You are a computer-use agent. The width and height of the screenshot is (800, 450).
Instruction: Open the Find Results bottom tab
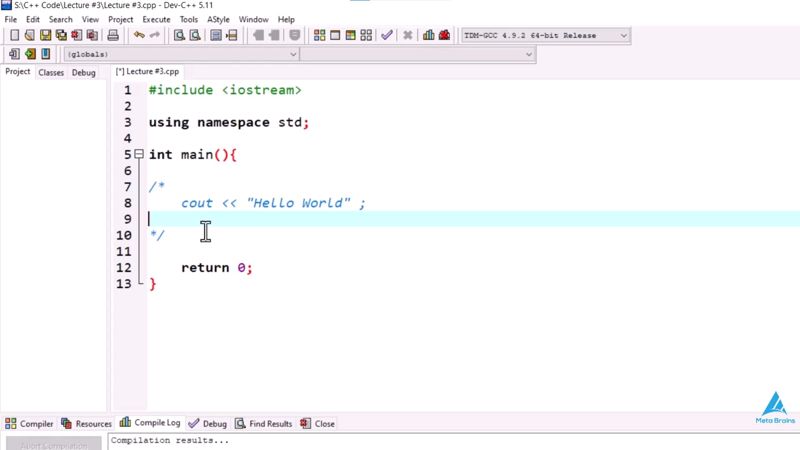[x=263, y=423]
